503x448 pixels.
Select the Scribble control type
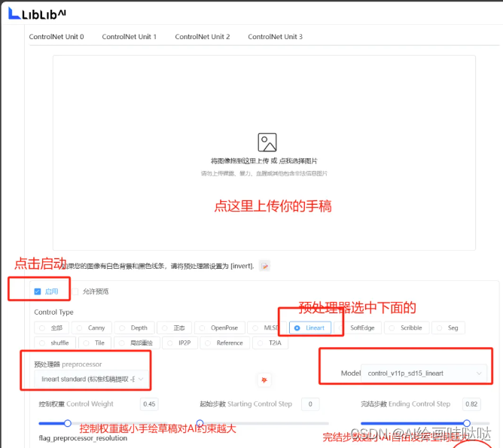pyautogui.click(x=407, y=328)
